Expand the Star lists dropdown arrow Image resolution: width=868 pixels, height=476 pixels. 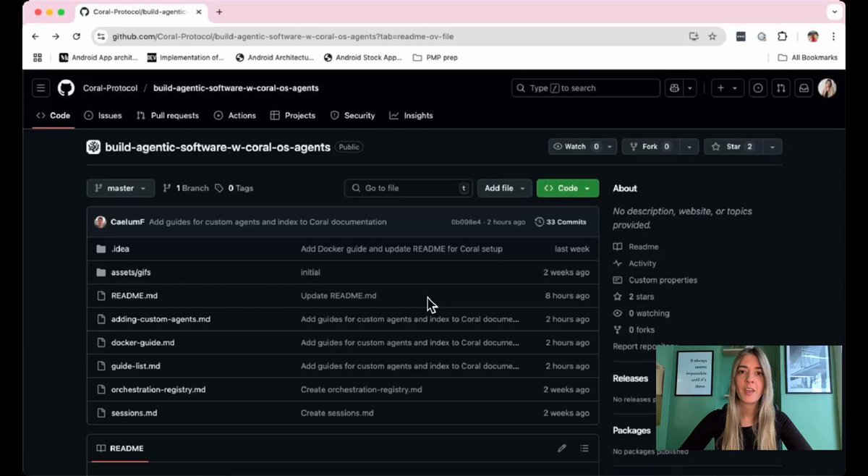pos(773,147)
